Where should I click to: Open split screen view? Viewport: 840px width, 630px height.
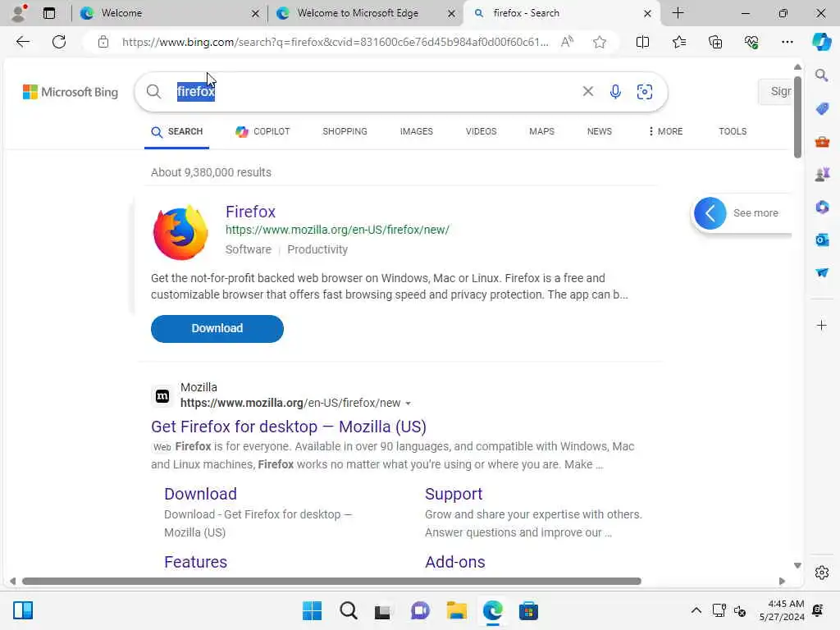pyautogui.click(x=642, y=42)
